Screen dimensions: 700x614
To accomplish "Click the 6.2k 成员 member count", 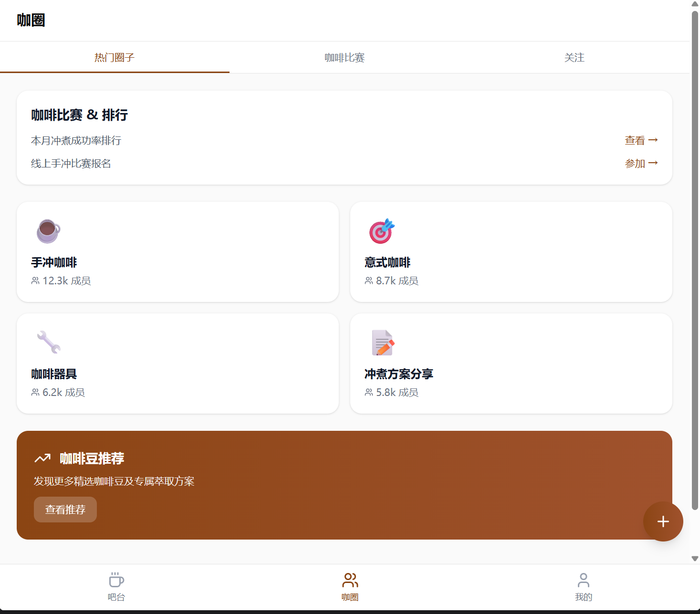I will point(58,393).
